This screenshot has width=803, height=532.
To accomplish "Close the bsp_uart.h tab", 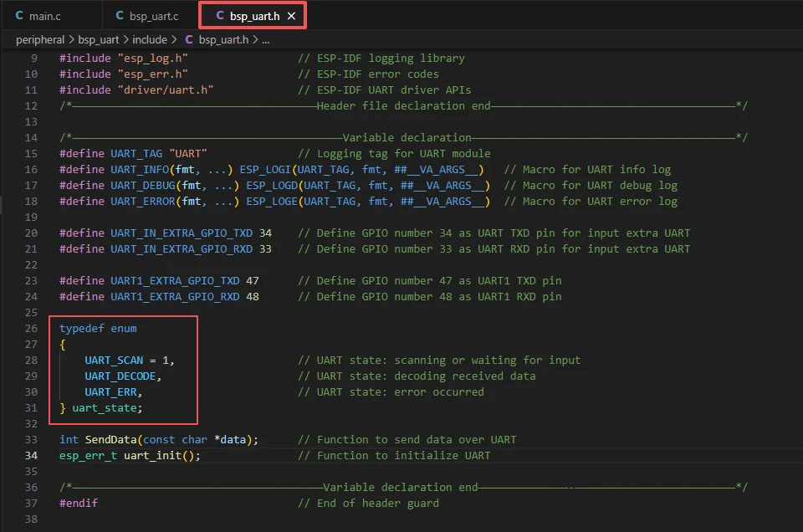I will click(291, 16).
